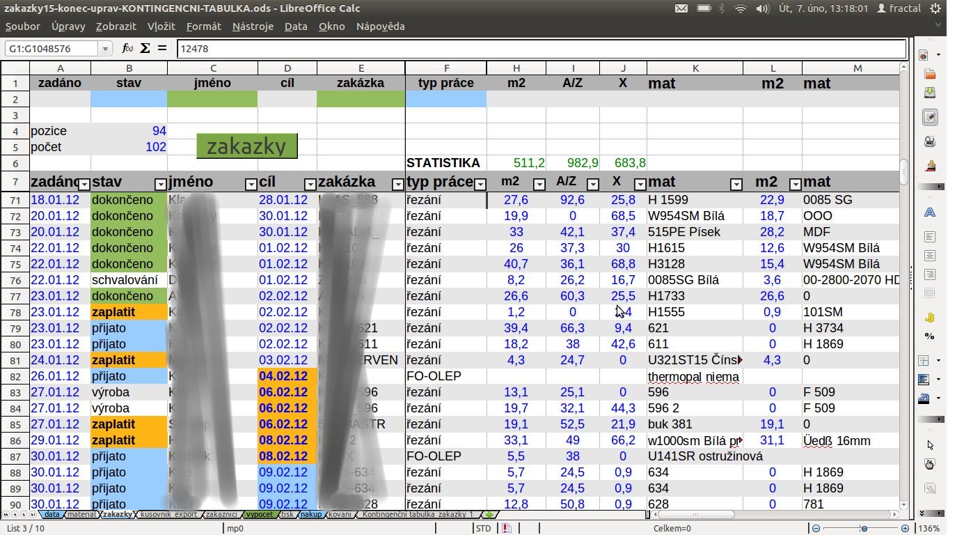Click the zoom slider handle in status bar
The image size is (980, 535).
point(864,529)
